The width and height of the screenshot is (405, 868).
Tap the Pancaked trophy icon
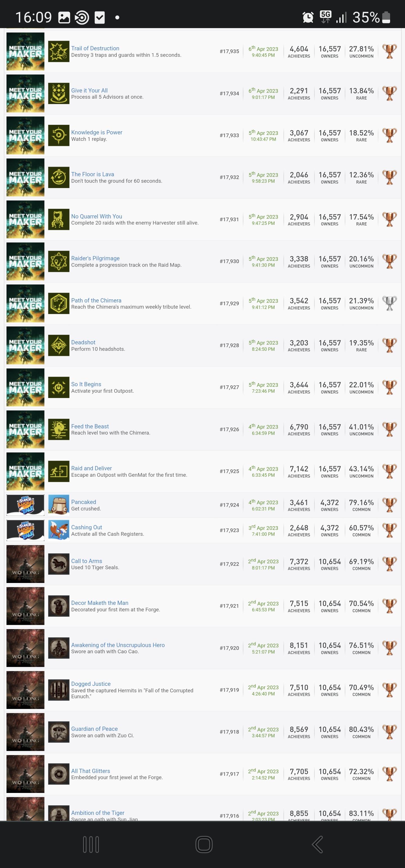(x=59, y=505)
